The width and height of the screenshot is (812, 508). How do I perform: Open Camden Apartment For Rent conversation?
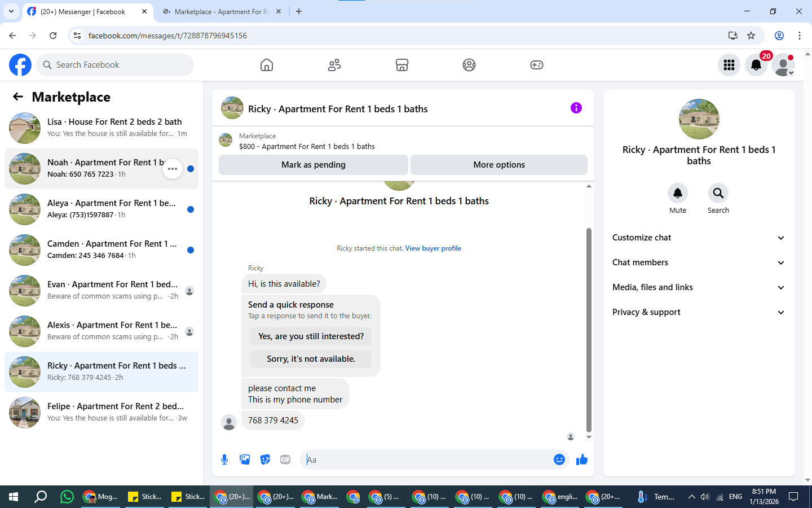101,250
